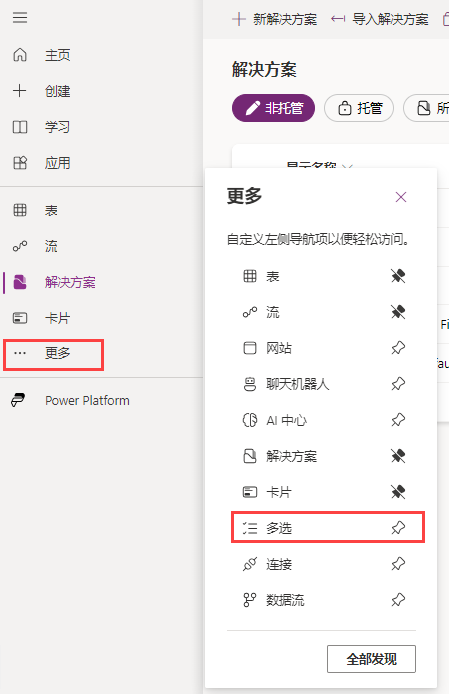Select the 非托管 filter pill
Viewport: 449px width, 694px height.
[x=273, y=108]
